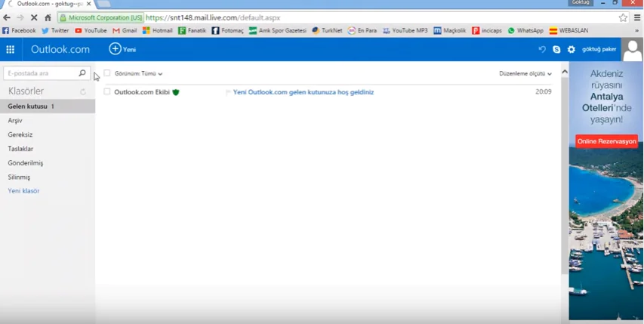Open the Amk Spor Gazetesi bookmark
Image resolution: width=644 pixels, height=324 pixels.
click(x=278, y=30)
